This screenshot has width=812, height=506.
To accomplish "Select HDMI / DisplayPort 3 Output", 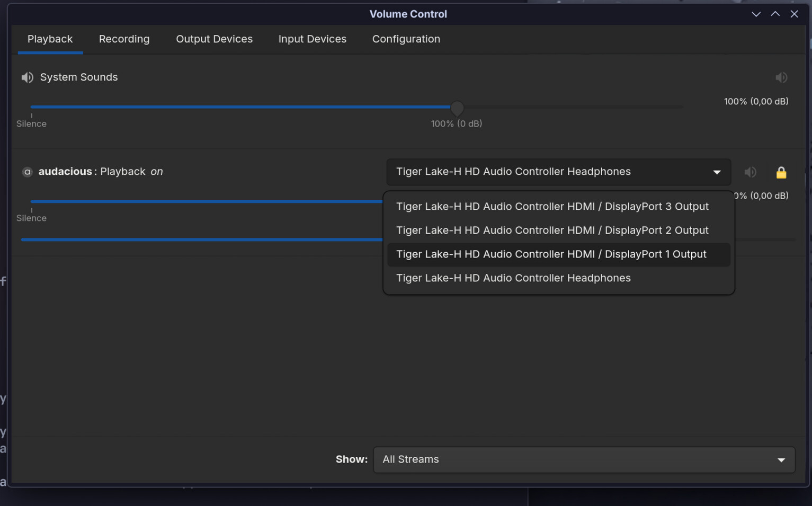I will coord(552,207).
